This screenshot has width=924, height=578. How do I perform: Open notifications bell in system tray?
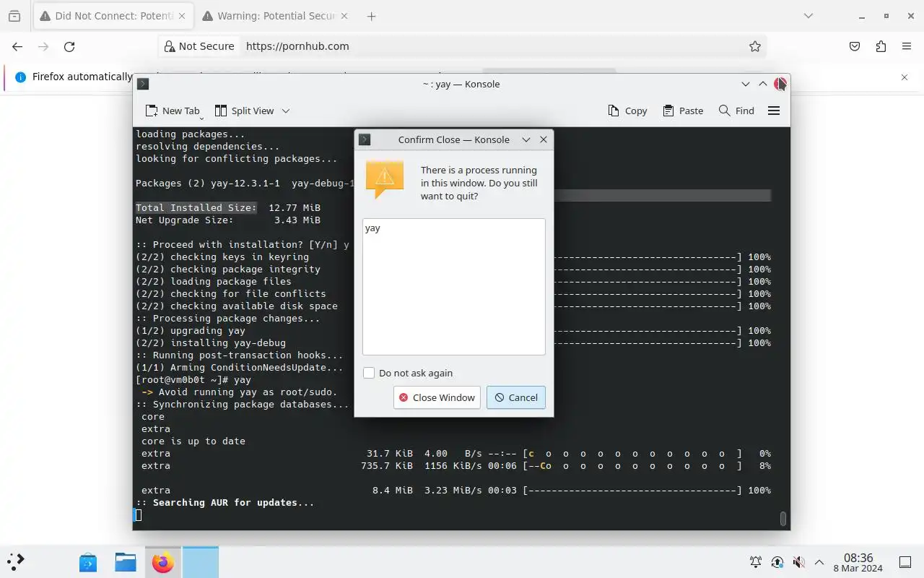(x=756, y=562)
